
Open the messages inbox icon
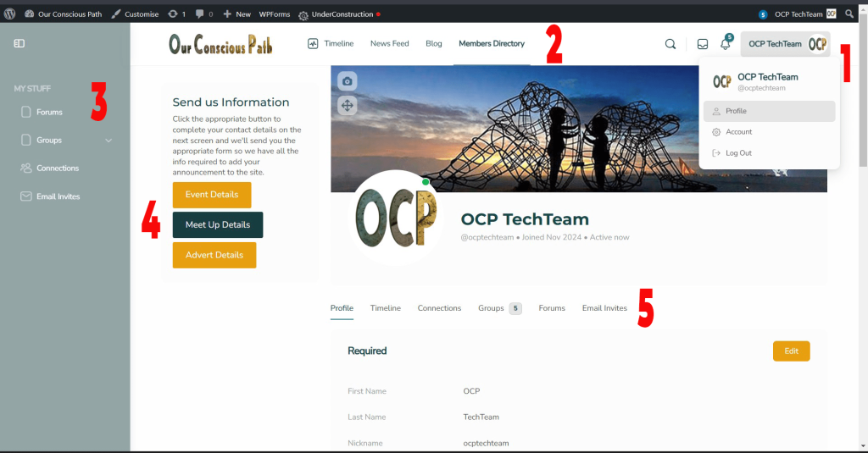click(702, 44)
